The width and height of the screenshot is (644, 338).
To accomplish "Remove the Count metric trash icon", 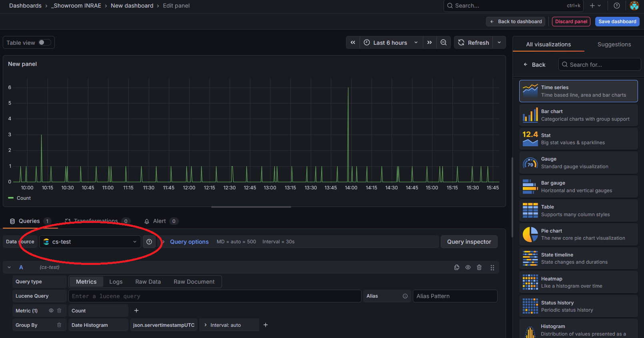I will [x=59, y=310].
